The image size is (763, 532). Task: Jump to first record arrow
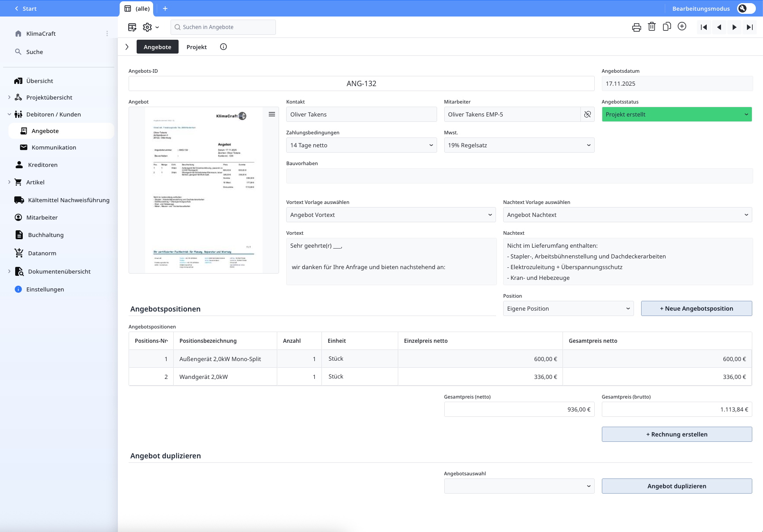pos(704,27)
